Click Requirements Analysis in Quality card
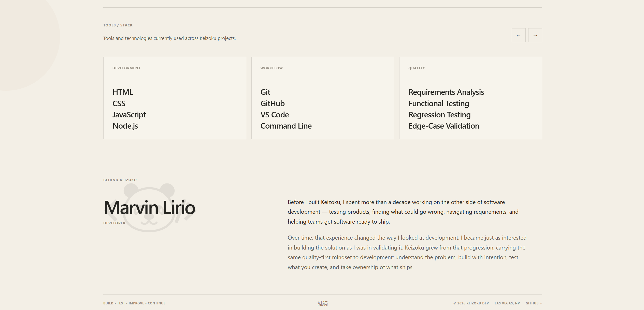The height and width of the screenshot is (310, 644). [446, 92]
